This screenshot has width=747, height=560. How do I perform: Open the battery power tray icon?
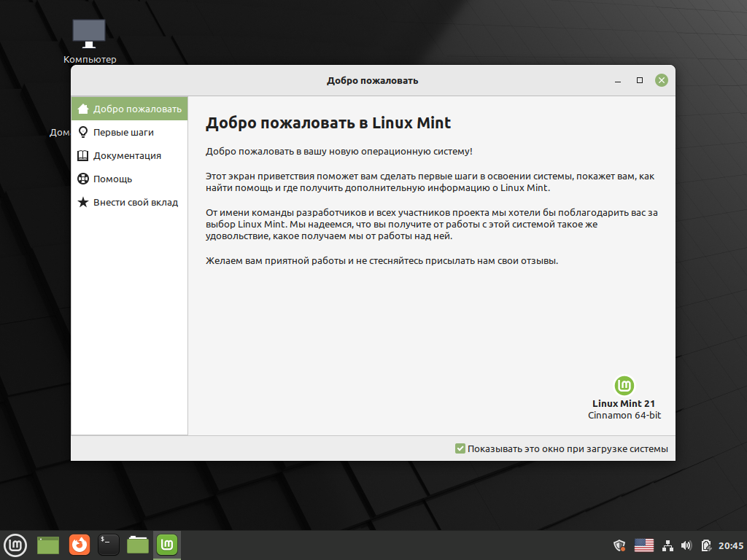(x=706, y=545)
